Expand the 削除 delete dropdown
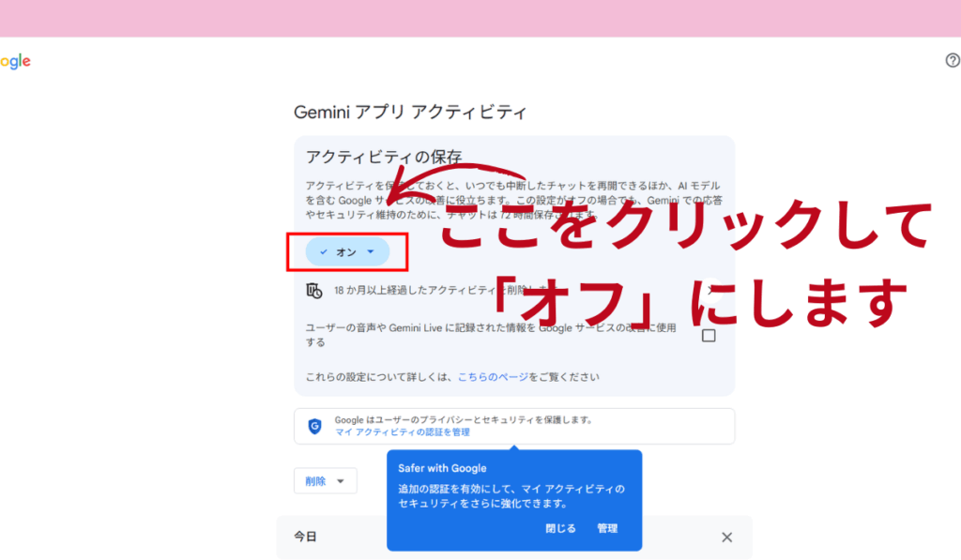This screenshot has width=961, height=560. [x=325, y=481]
